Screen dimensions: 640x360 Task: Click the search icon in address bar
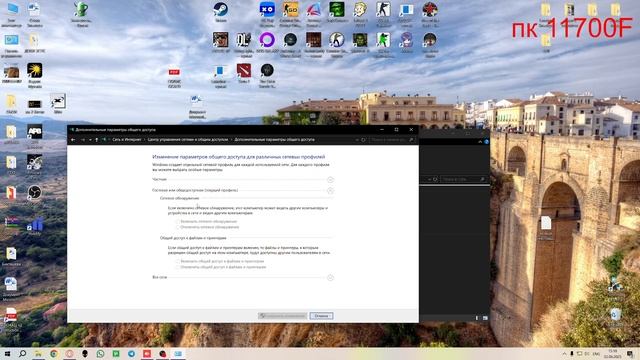(411, 140)
